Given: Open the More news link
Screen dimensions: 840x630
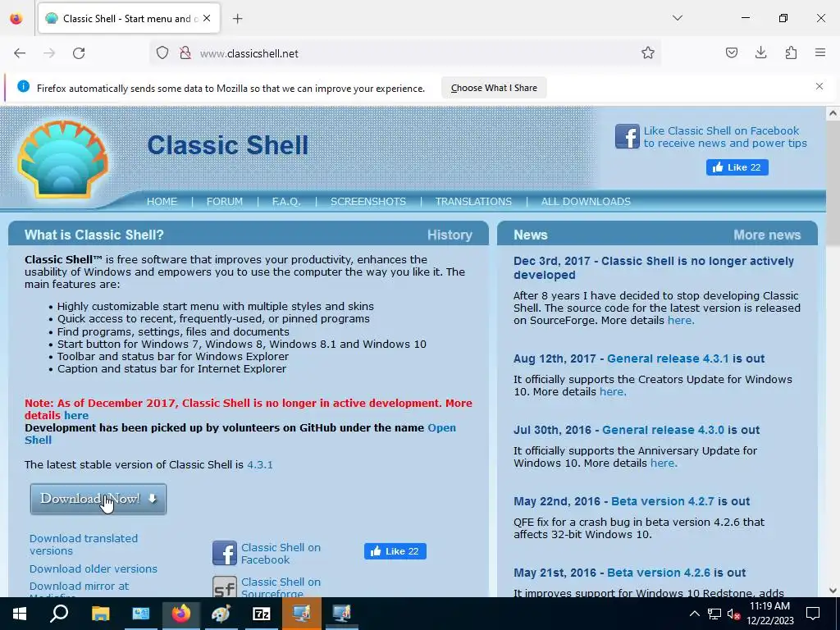Looking at the screenshot, I should click(767, 235).
